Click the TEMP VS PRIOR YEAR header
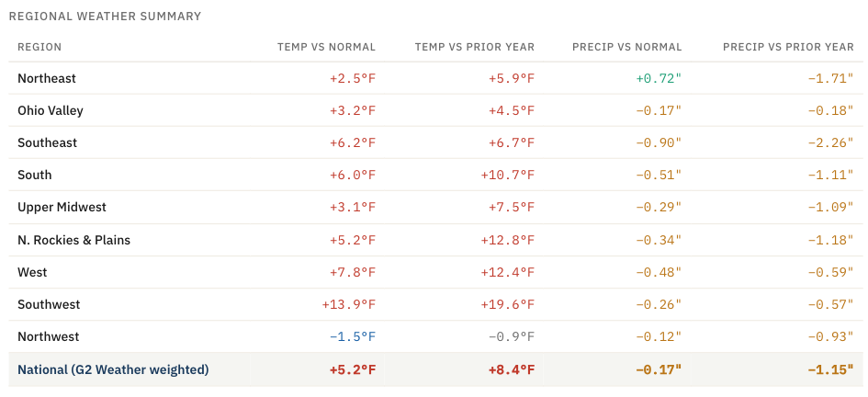Viewport: 868px width, 397px height. click(474, 47)
